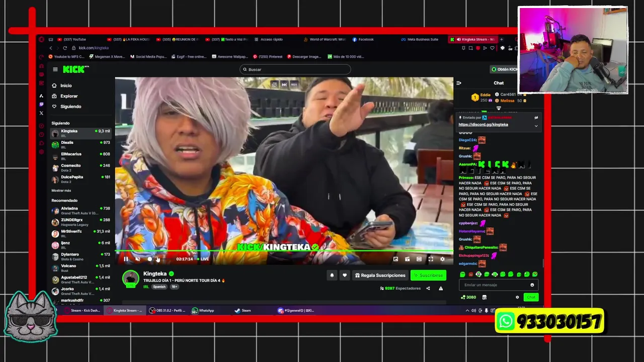The image size is (644, 362).
Task: Open Steam from taskbar
Action: click(243, 310)
